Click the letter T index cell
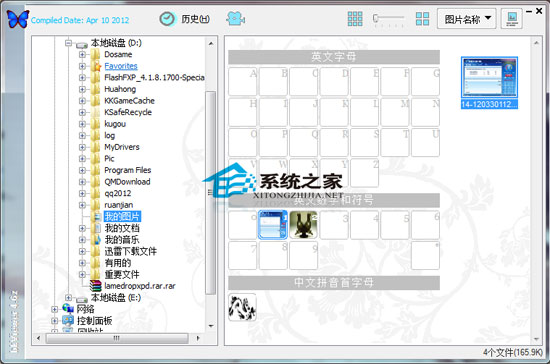Image resolution: width=550 pixels, height=364 pixels. point(395,142)
